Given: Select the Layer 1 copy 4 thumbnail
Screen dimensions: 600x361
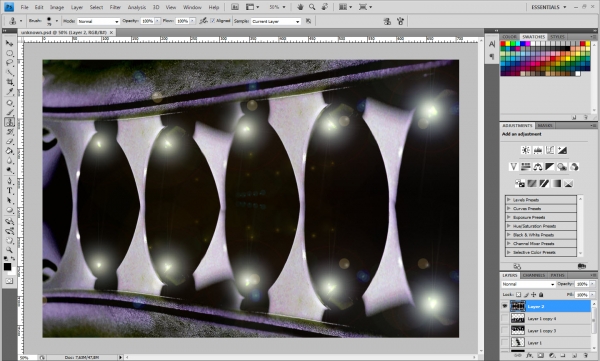Looking at the screenshot, I should (x=518, y=319).
